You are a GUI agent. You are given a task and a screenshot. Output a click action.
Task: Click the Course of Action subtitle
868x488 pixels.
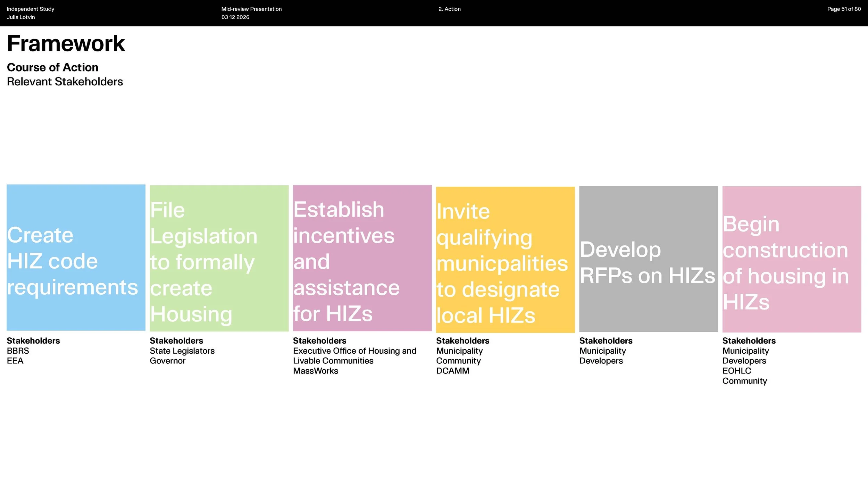click(x=53, y=67)
